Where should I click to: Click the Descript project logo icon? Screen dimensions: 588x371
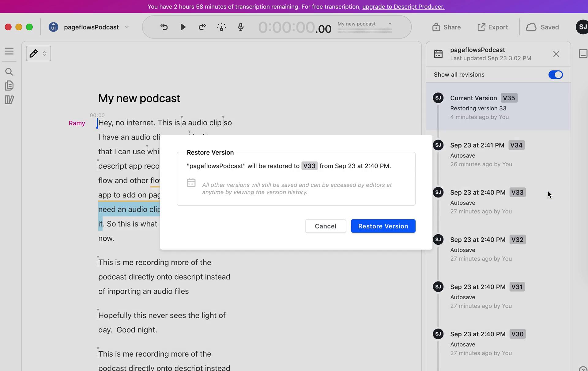(x=53, y=27)
